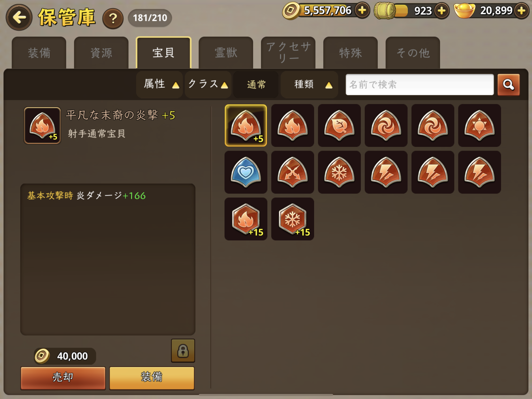Switch to the 装備 tab
The width and height of the screenshot is (532, 399).
click(39, 53)
